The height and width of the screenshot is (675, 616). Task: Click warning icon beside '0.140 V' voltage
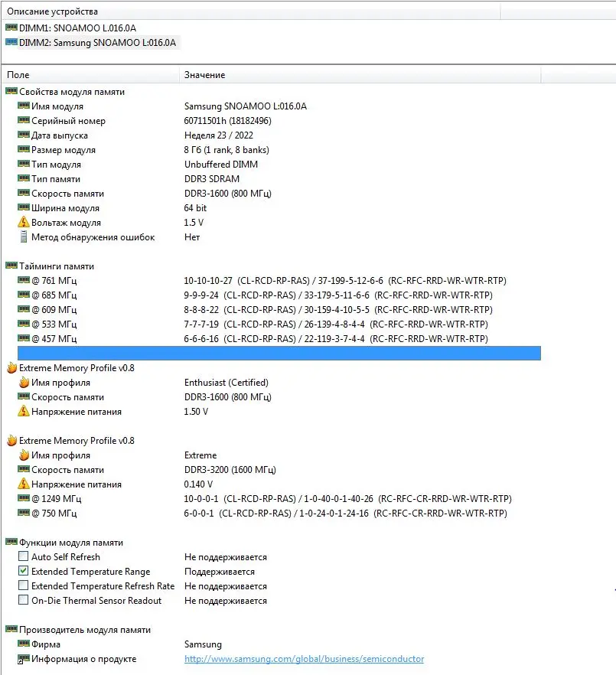pos(23,484)
